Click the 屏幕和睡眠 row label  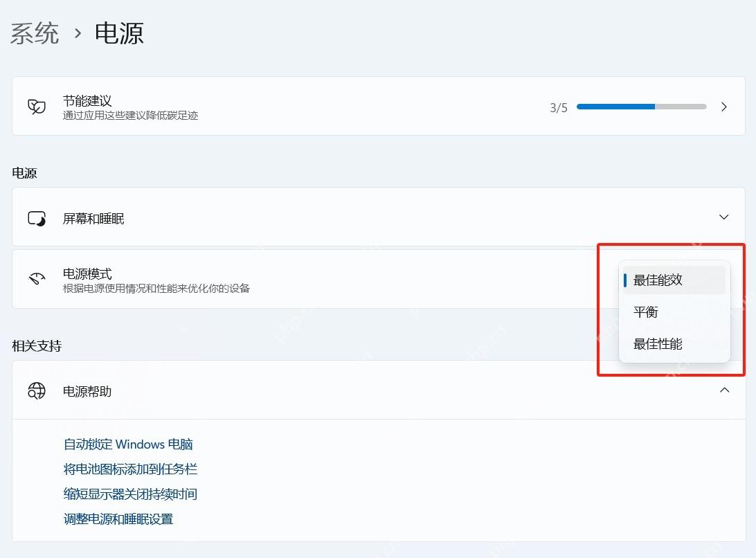pyautogui.click(x=93, y=219)
